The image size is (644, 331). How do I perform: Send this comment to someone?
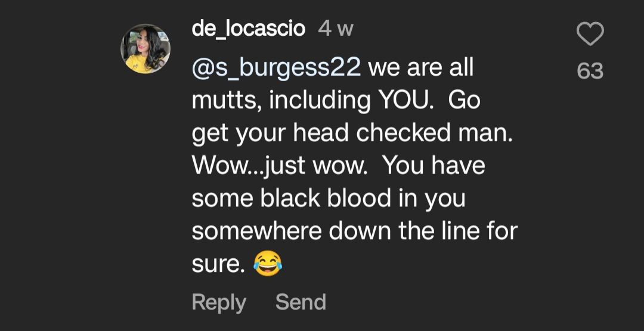tap(301, 302)
